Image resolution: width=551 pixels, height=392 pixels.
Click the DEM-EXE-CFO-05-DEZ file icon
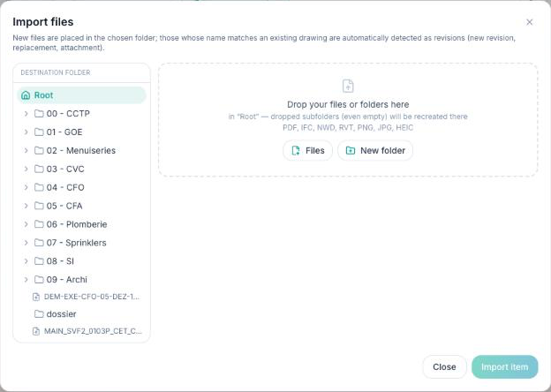36,297
